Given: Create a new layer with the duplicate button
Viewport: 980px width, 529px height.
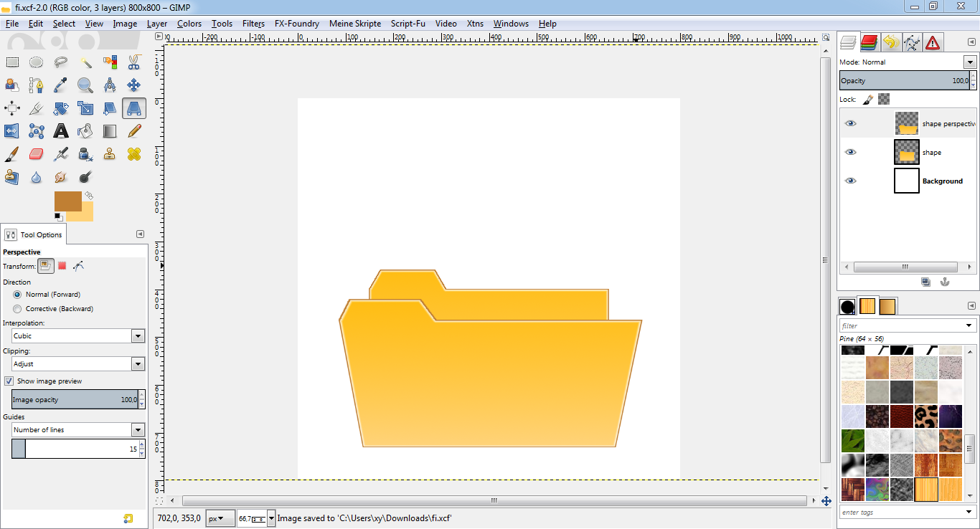Looking at the screenshot, I should click(x=925, y=282).
